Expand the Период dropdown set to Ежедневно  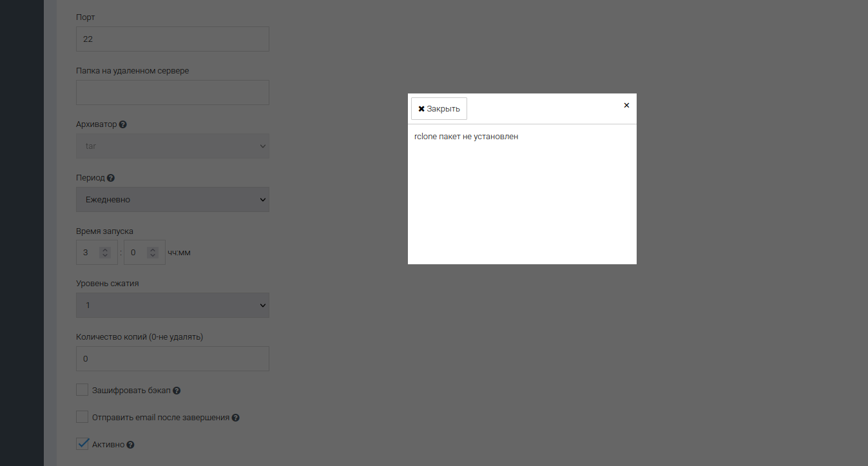pyautogui.click(x=172, y=200)
